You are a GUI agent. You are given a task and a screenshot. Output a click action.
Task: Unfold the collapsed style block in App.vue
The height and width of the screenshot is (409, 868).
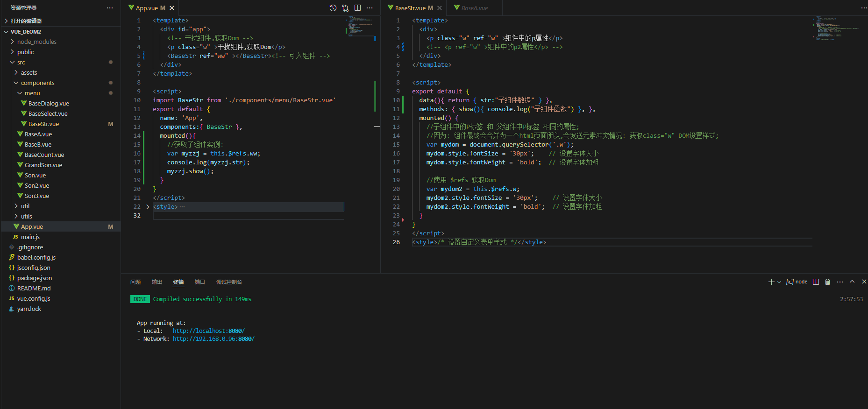148,207
